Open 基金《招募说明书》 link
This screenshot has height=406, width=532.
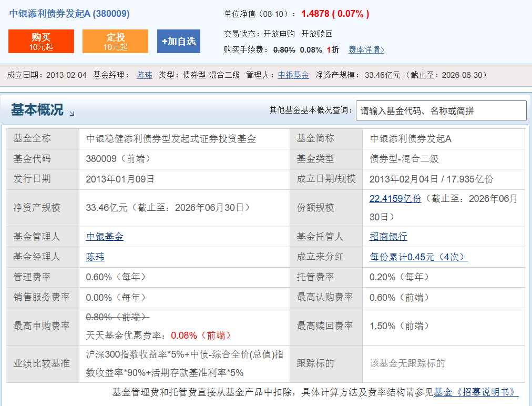point(476,392)
